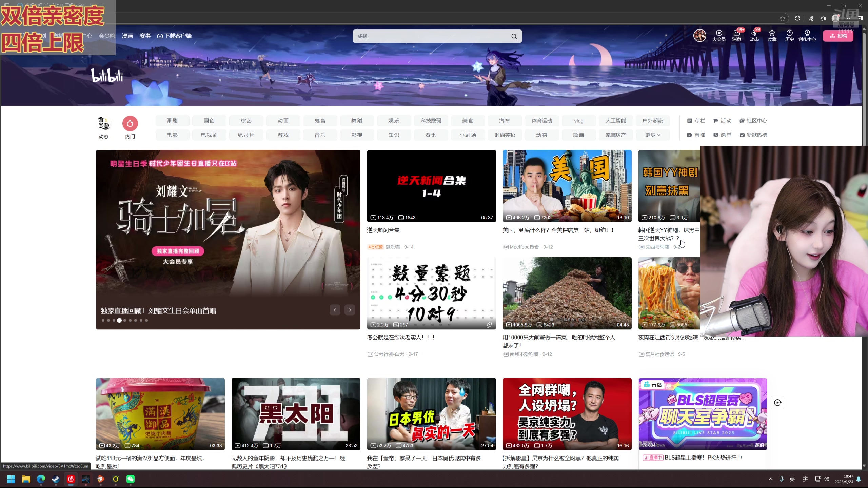Click the user avatar in header
The width and height of the screenshot is (868, 488).
click(x=699, y=36)
